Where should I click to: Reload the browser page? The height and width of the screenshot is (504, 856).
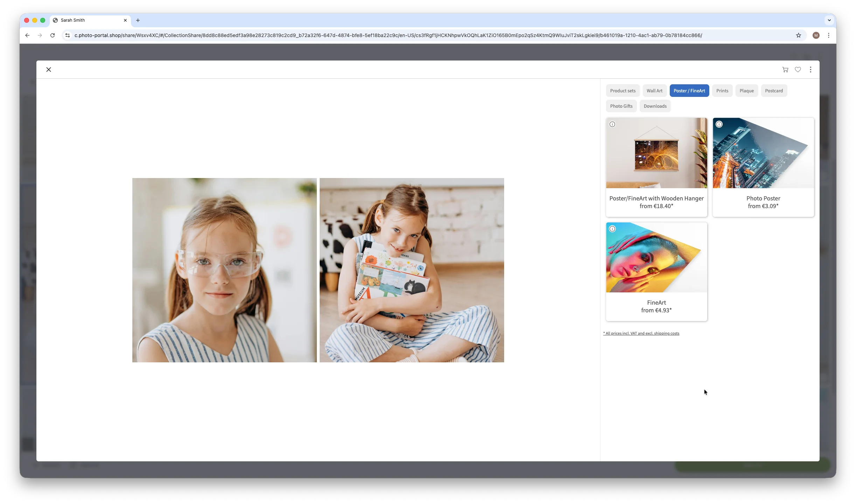pyautogui.click(x=53, y=35)
